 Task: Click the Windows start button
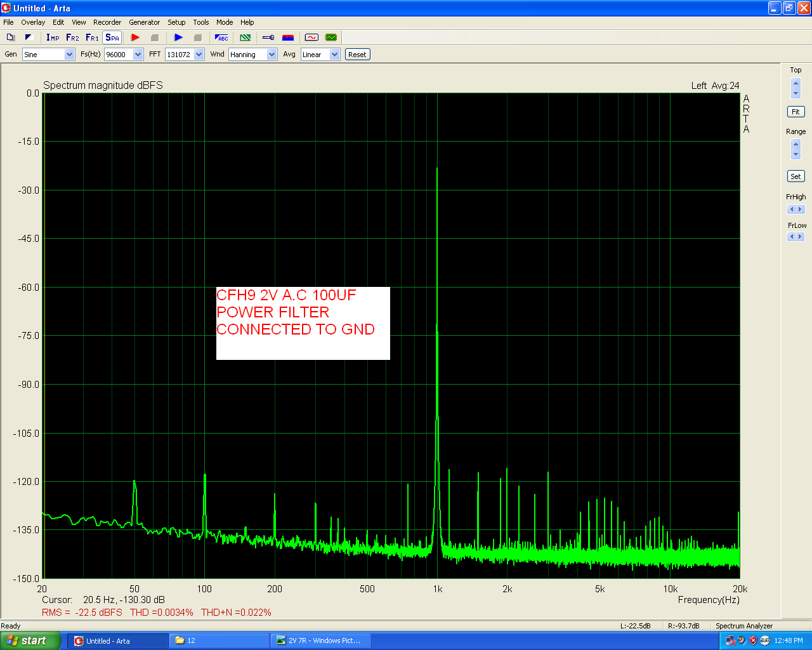click(x=30, y=640)
